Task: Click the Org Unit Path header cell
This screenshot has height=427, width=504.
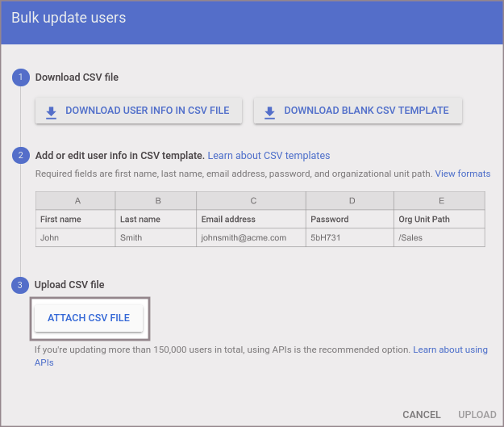Action: click(x=424, y=220)
